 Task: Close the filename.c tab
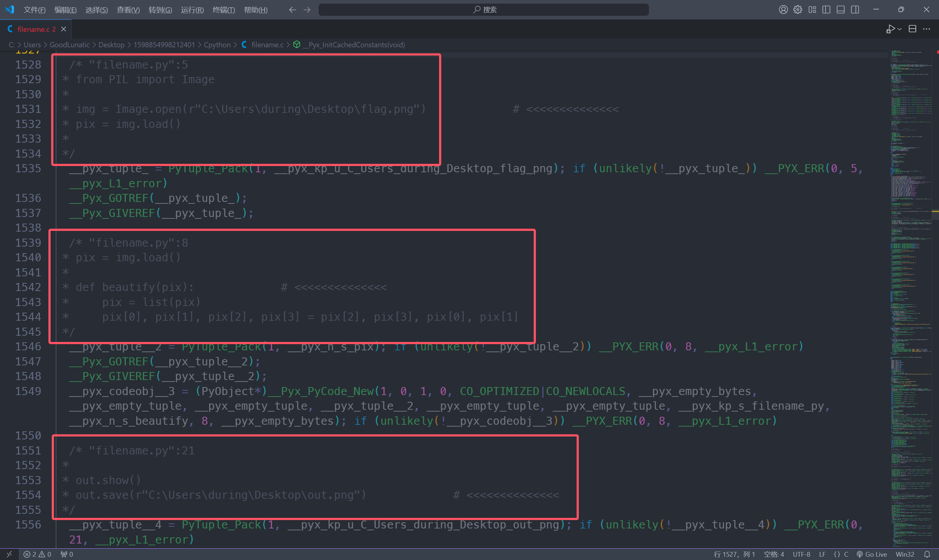63,29
